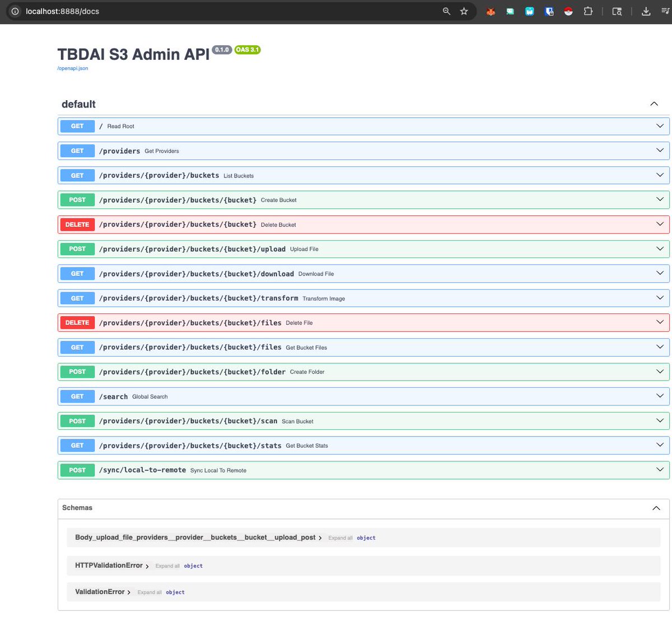Click the Schemas heading
672x642 pixels.
tap(77, 508)
